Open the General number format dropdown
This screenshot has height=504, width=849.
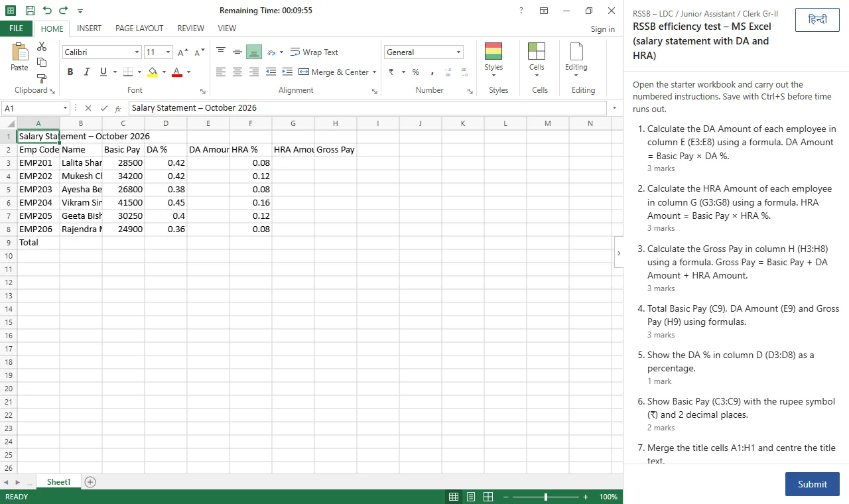click(458, 52)
